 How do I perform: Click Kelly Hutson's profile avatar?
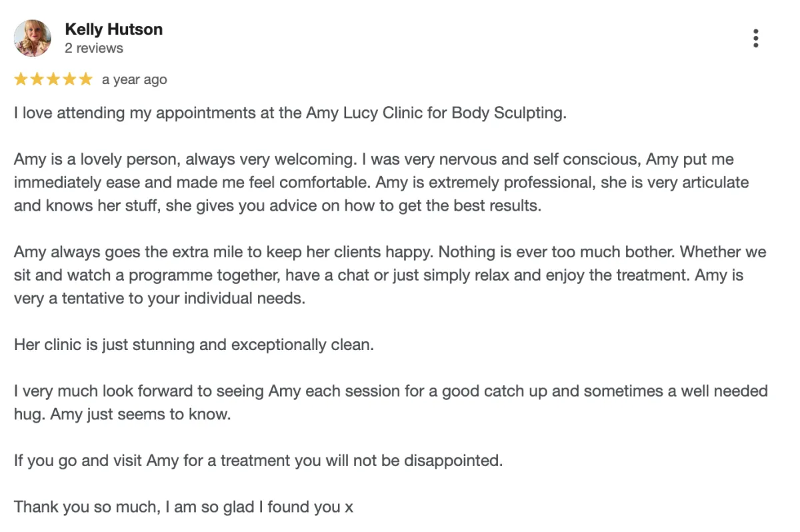click(32, 38)
